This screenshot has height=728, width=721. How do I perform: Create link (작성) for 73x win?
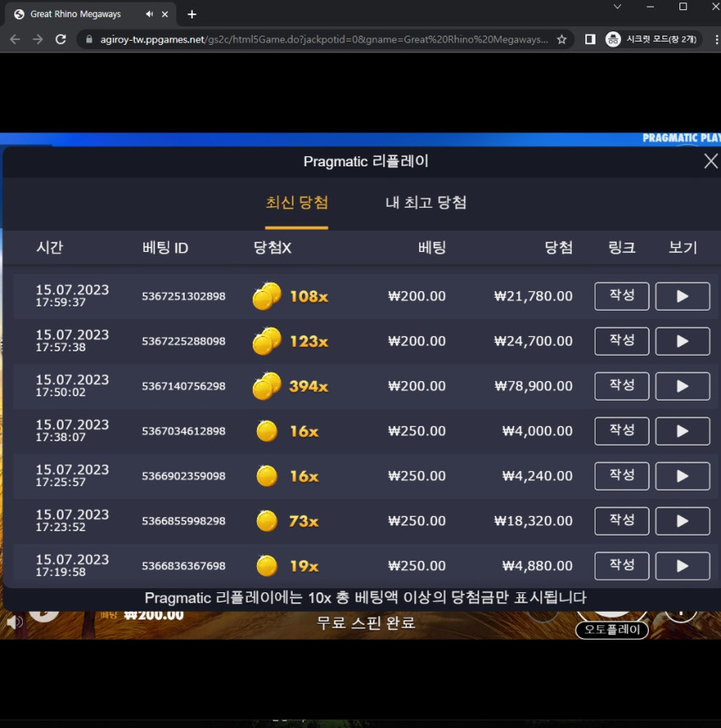(622, 521)
